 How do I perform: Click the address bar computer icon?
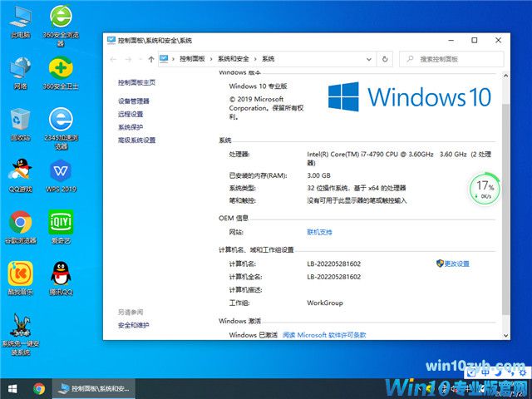[164, 59]
